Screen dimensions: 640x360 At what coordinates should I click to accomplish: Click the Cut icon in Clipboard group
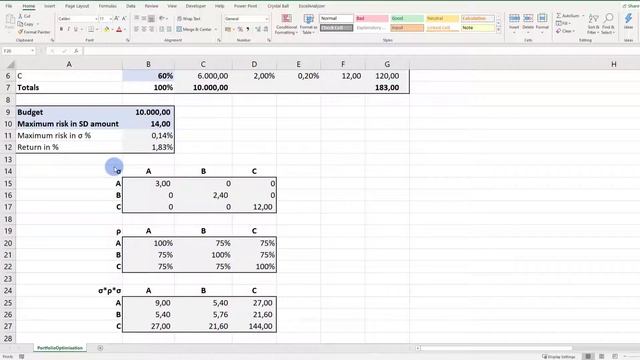pyautogui.click(x=21, y=16)
